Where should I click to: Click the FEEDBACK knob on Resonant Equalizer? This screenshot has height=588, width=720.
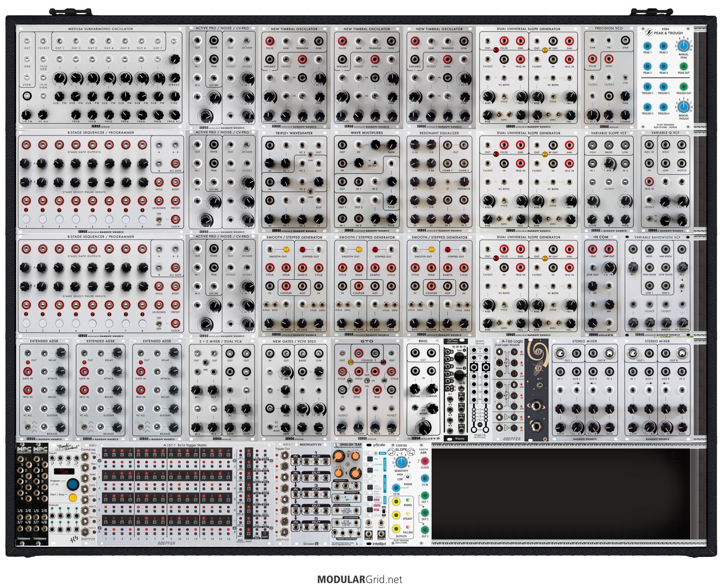[464, 181]
